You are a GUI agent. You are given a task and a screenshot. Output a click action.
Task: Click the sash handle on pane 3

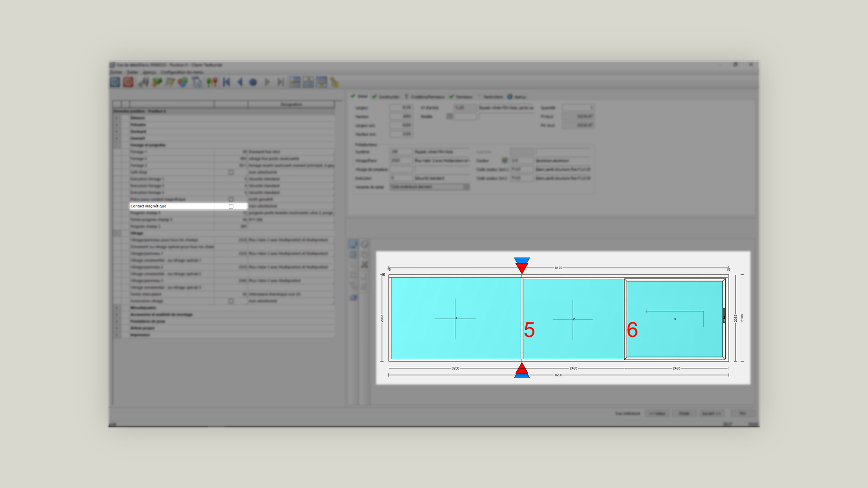(724, 315)
